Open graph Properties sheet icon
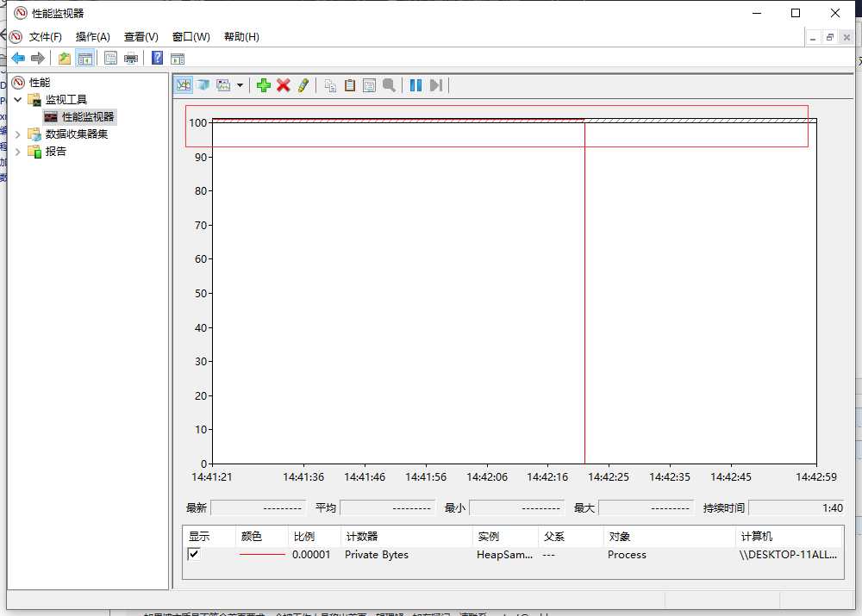 point(370,85)
